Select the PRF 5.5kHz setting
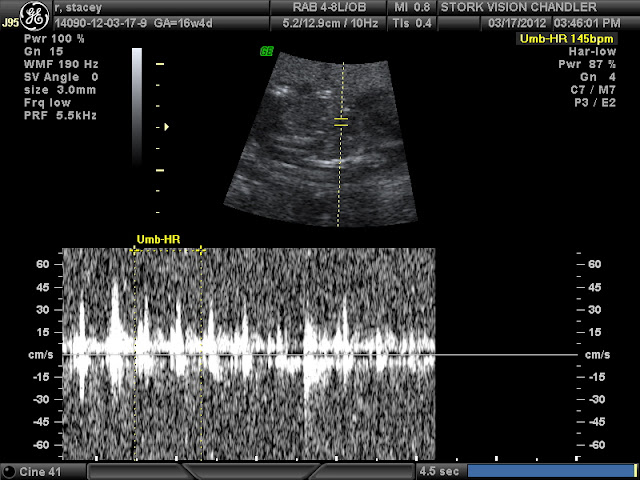The image size is (640, 480). tap(60, 116)
